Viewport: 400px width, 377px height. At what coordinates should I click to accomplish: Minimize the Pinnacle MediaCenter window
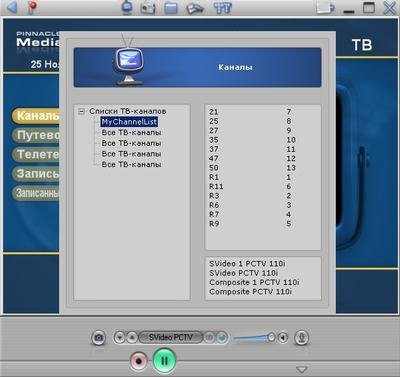[349, 11]
